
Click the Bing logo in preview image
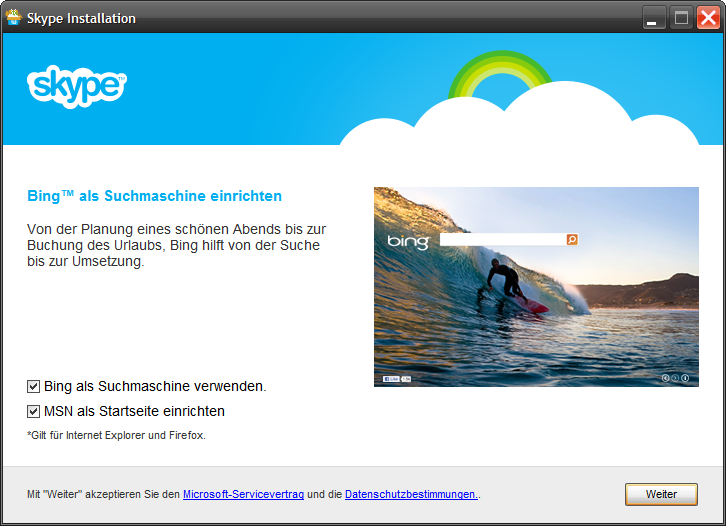pos(408,241)
